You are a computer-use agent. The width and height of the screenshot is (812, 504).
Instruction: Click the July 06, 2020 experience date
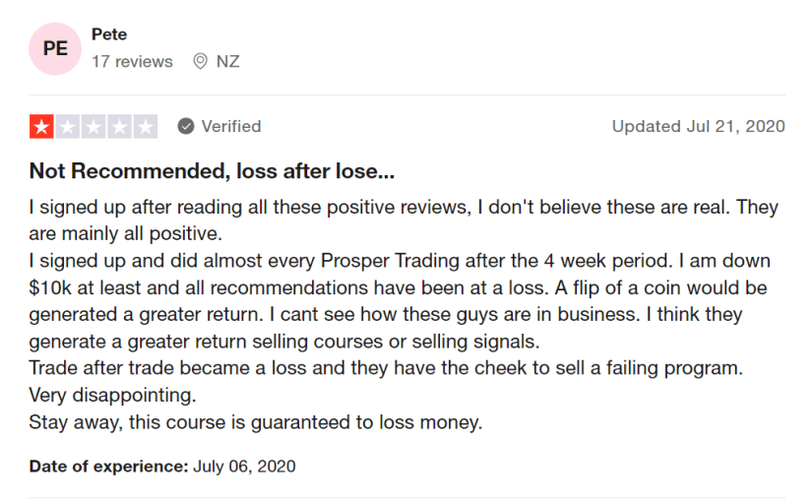[x=244, y=467]
